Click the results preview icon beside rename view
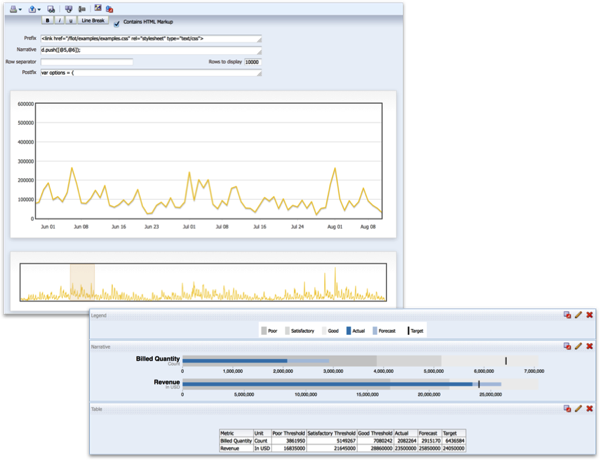 tap(98, 8)
